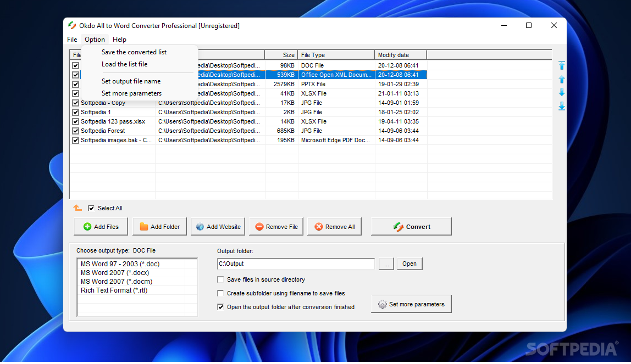Image resolution: width=631 pixels, height=364 pixels.
Task: Open the Help menu
Action: tap(119, 40)
